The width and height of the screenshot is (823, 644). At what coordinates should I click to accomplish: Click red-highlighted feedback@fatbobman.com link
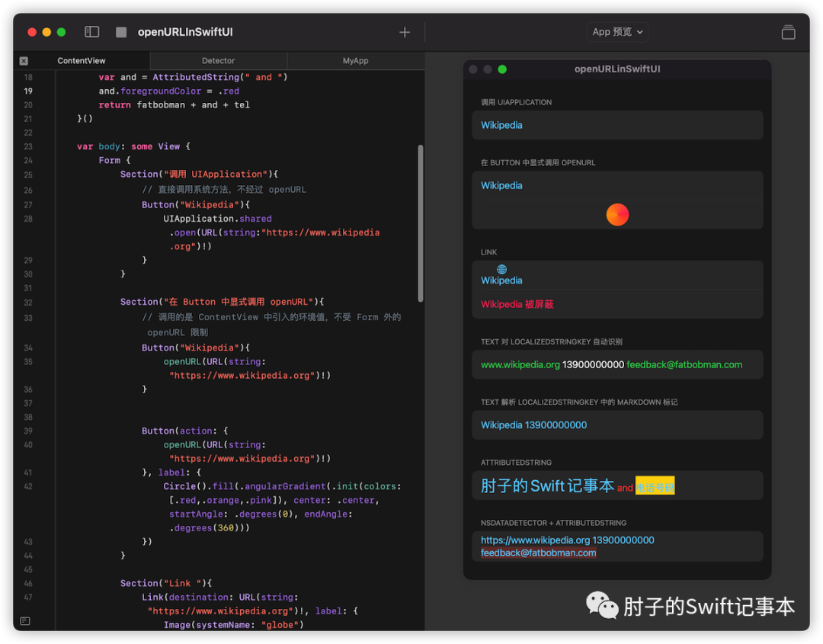tap(539, 553)
